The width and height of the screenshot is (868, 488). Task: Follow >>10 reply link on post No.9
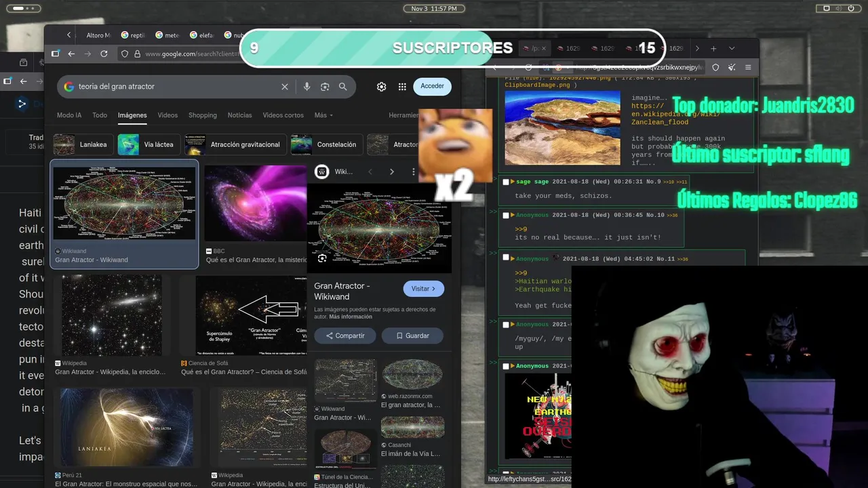coord(669,182)
